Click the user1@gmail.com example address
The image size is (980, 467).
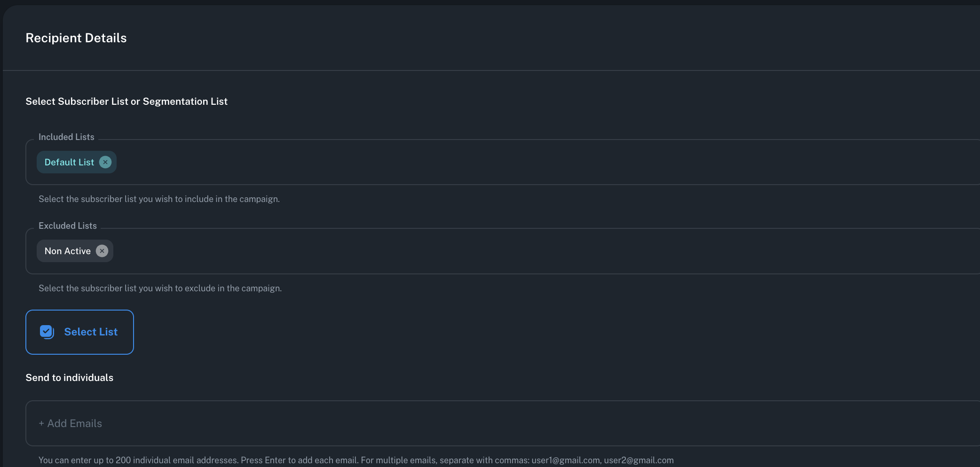pos(566,460)
